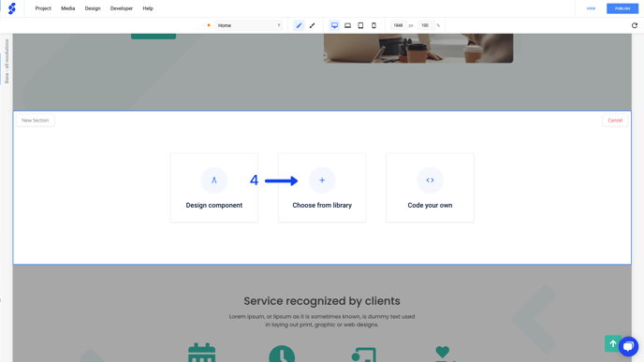
Task: Switch to mobile phone resolution view
Action: pos(373,25)
